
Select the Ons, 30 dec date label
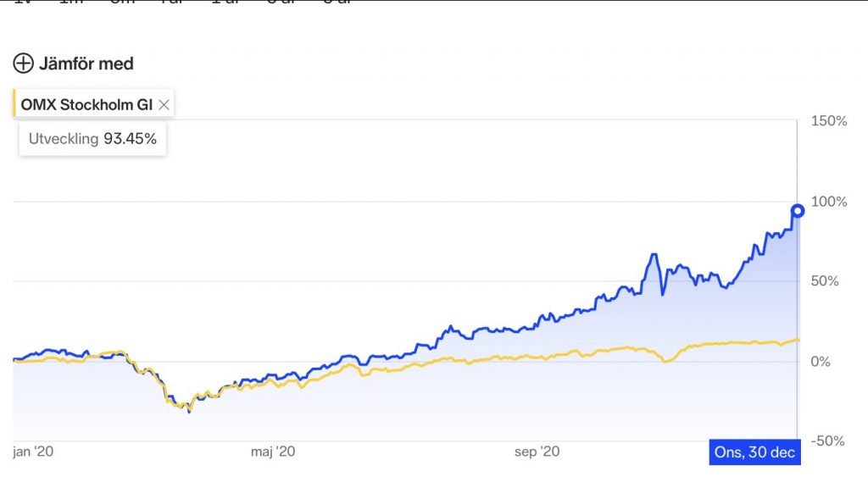point(754,452)
